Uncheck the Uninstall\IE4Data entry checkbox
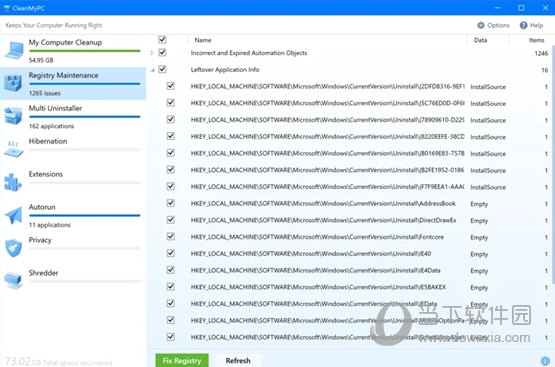 click(x=171, y=270)
